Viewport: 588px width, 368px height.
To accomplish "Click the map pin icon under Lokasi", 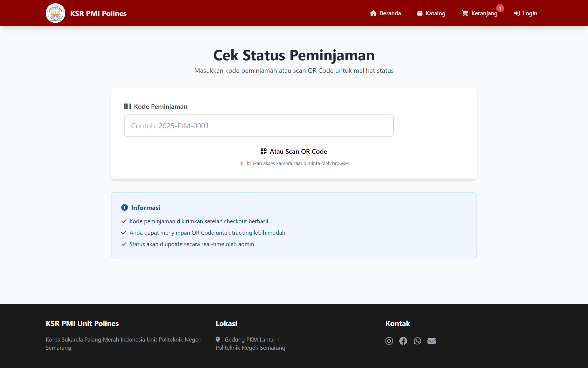I will 218,339.
